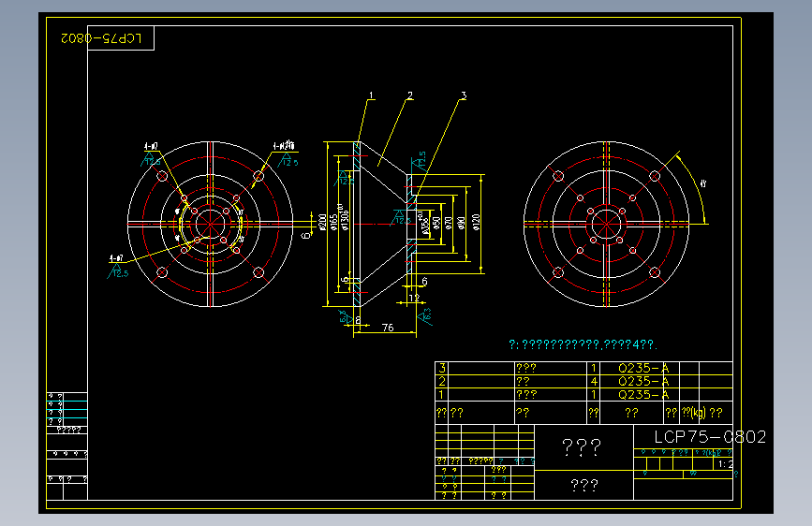Click the LCP75-0802 drawing number in title block
812x526 pixels.
pyautogui.click(x=710, y=437)
